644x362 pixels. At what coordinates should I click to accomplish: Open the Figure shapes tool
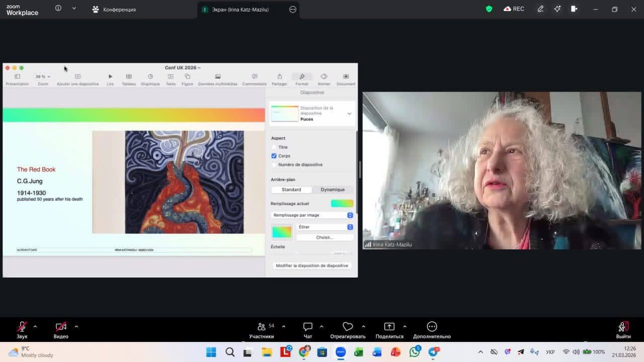coord(187,76)
